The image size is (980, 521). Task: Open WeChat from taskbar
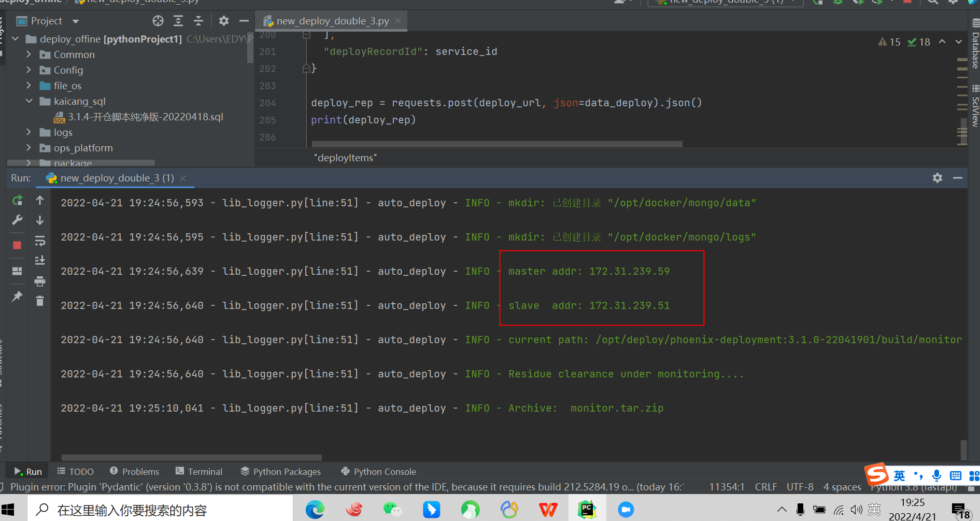click(392, 510)
